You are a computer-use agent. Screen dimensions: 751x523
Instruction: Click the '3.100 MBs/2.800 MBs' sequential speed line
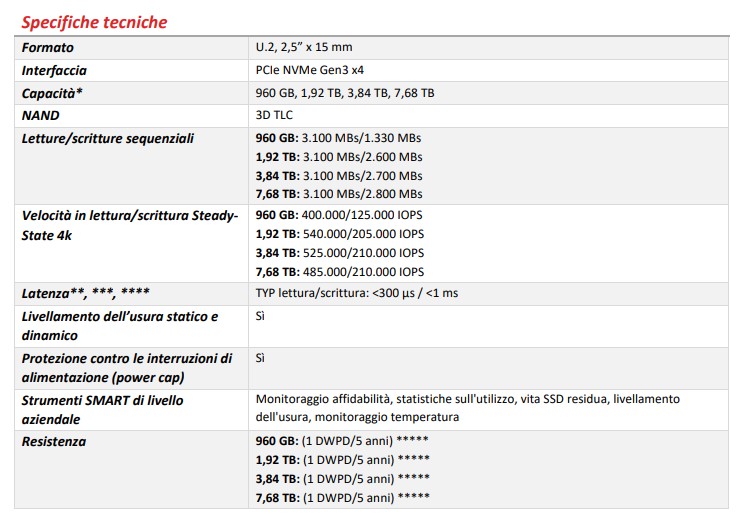339,194
